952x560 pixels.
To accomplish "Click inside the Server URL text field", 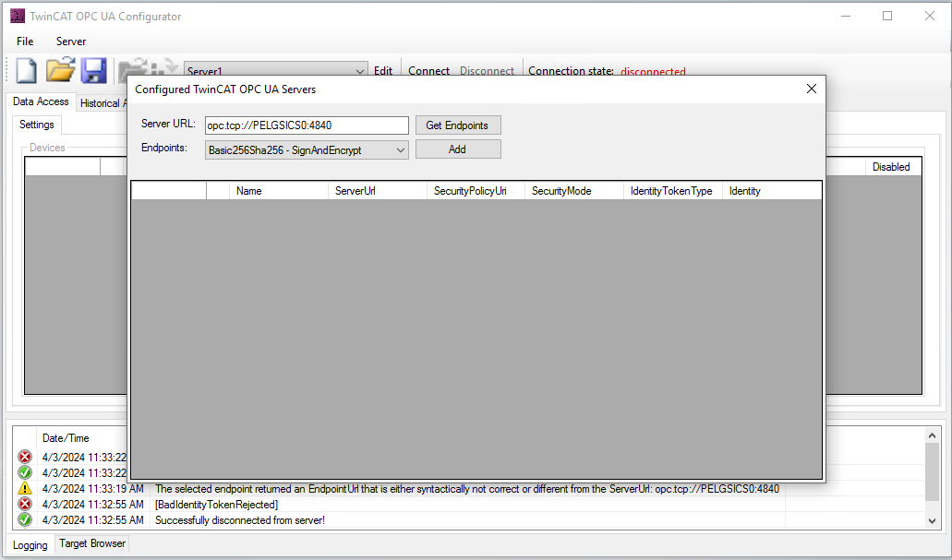I will pos(306,125).
